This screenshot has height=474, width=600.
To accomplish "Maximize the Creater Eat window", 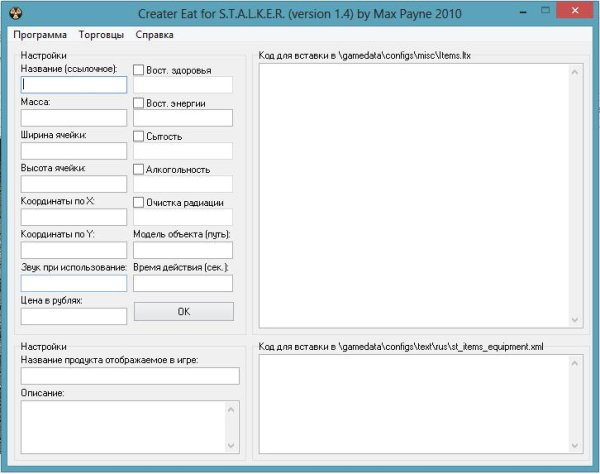I will (546, 11).
